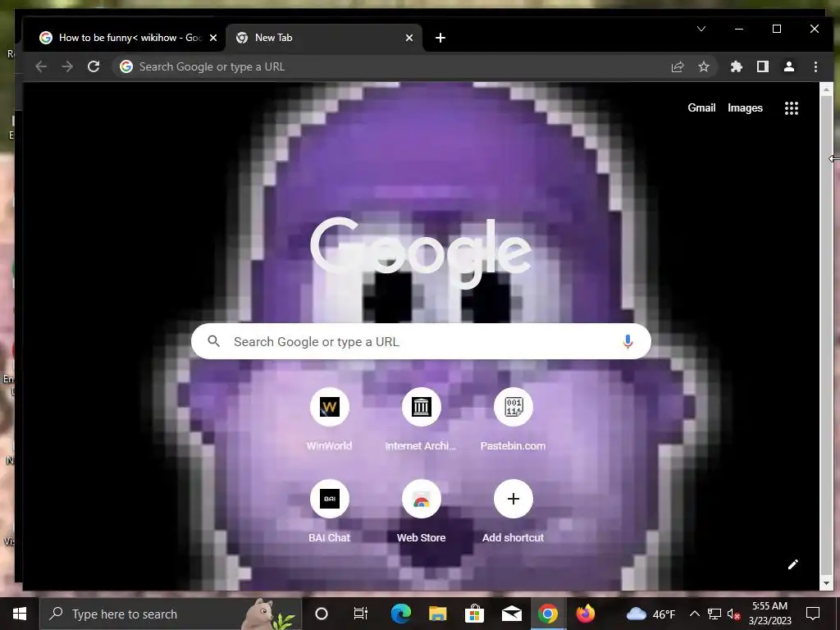
Task: Open Cortana circle on taskbar
Action: (322, 614)
